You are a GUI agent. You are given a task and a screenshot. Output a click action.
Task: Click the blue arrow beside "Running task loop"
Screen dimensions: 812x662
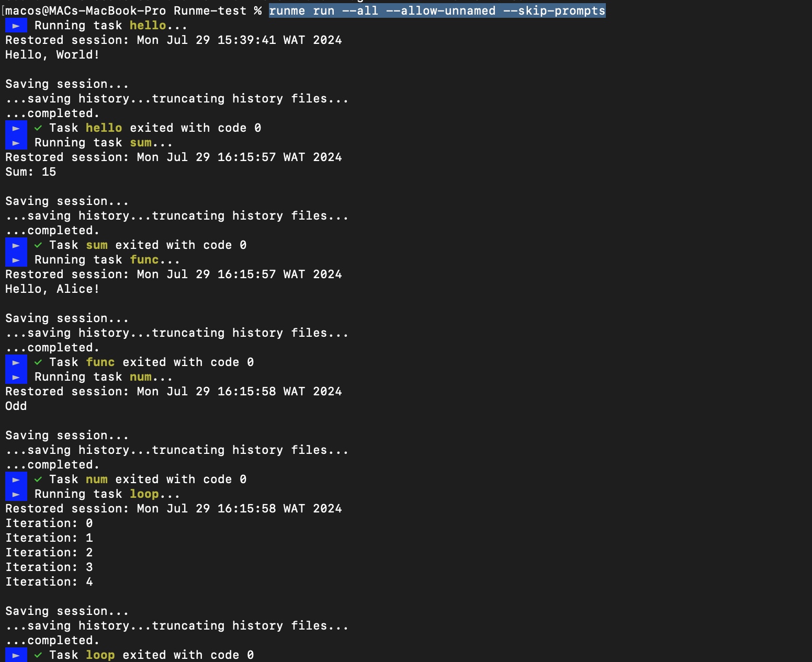coord(16,494)
